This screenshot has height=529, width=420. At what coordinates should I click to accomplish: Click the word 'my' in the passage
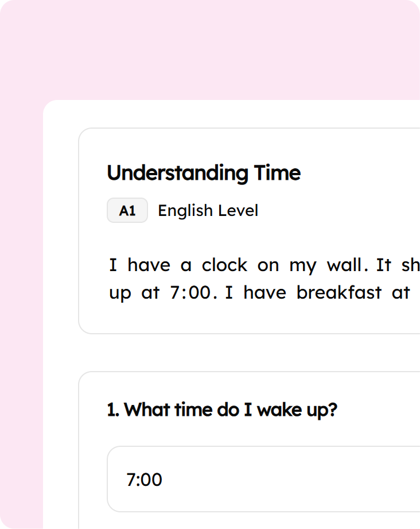pyautogui.click(x=302, y=267)
